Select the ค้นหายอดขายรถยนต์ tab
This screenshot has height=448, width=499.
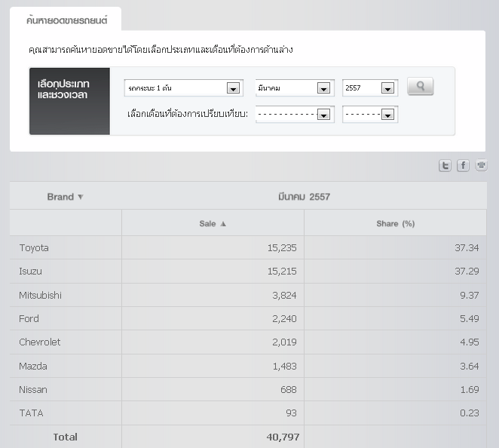click(x=66, y=18)
